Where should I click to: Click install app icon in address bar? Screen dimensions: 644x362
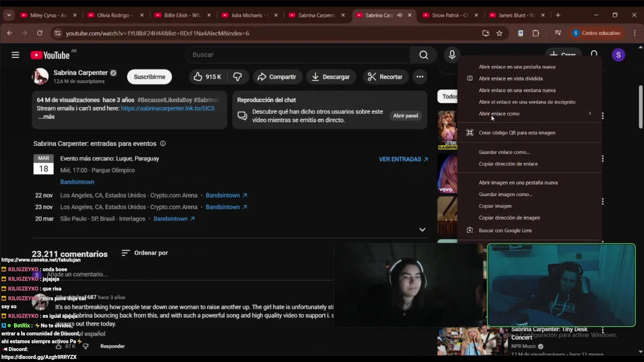[486, 33]
